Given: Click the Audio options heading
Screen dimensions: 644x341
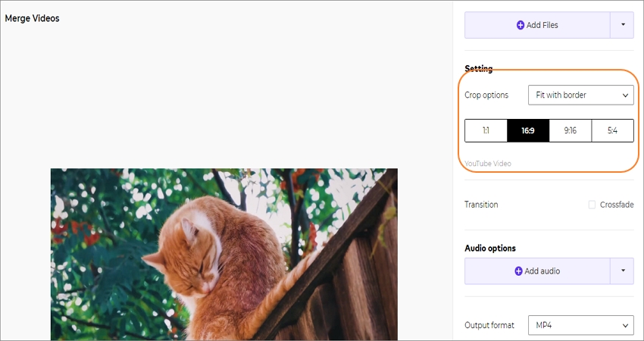Looking at the screenshot, I should click(x=490, y=248).
